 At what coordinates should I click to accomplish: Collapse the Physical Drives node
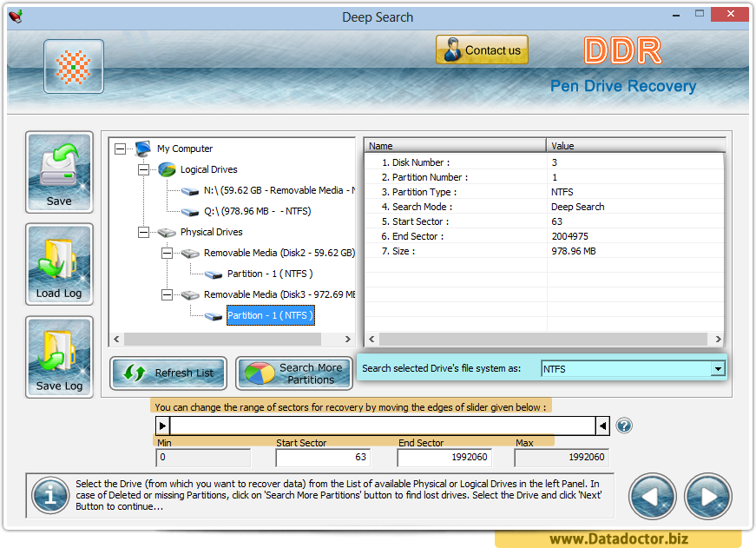[x=143, y=232]
